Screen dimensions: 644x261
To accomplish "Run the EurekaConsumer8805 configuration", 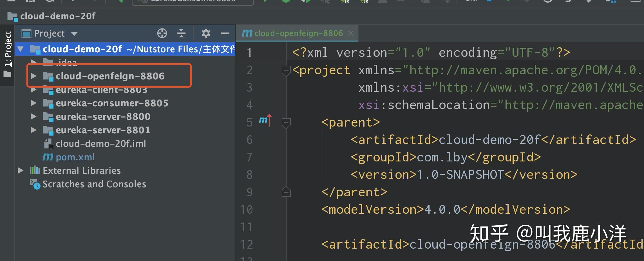I will (266, 1).
